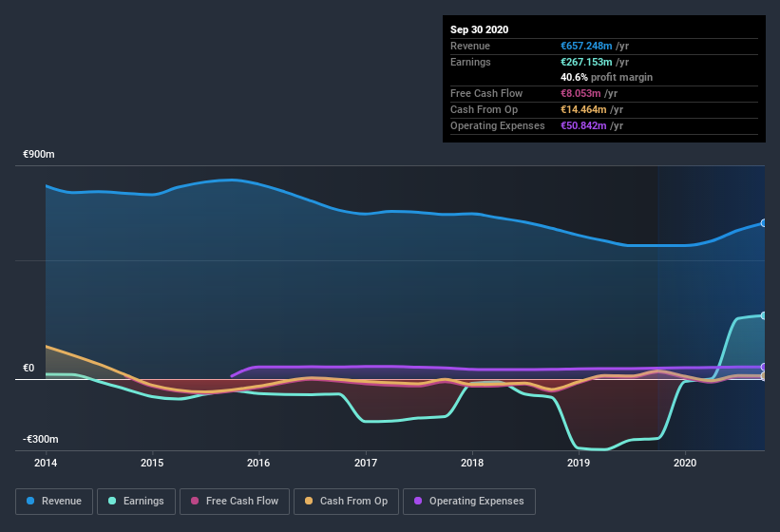Click the €657.248m revenue value
The height and width of the screenshot is (532, 780).
click(x=586, y=46)
